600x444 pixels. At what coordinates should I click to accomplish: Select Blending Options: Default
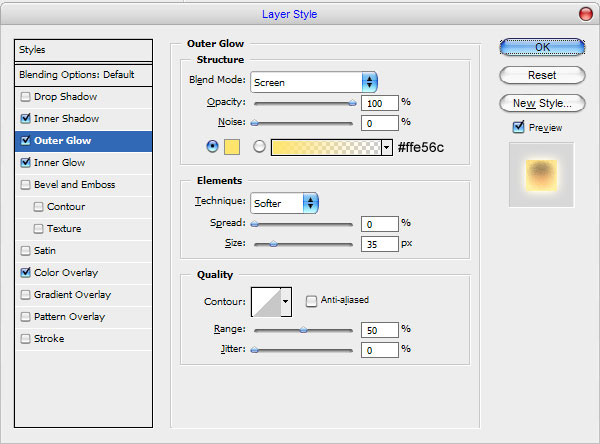tap(83, 75)
